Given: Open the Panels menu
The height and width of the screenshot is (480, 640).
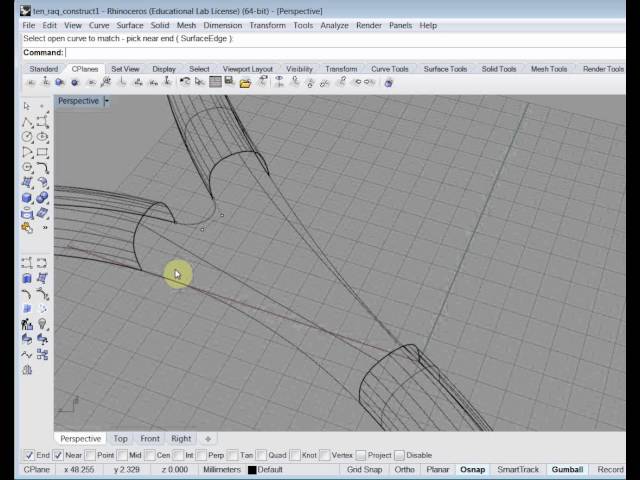Looking at the screenshot, I should click(400, 25).
